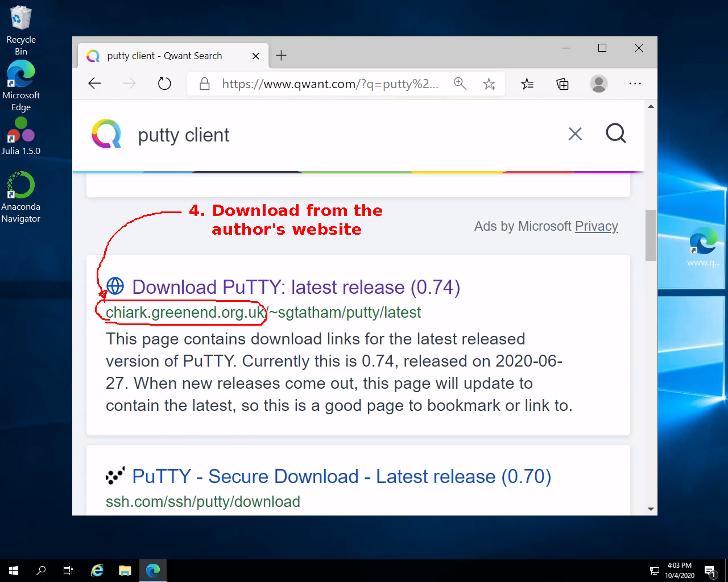Click the ssh.com/ssh/putty/download URL
Viewport: 728px width, 582px height.
[x=203, y=502]
